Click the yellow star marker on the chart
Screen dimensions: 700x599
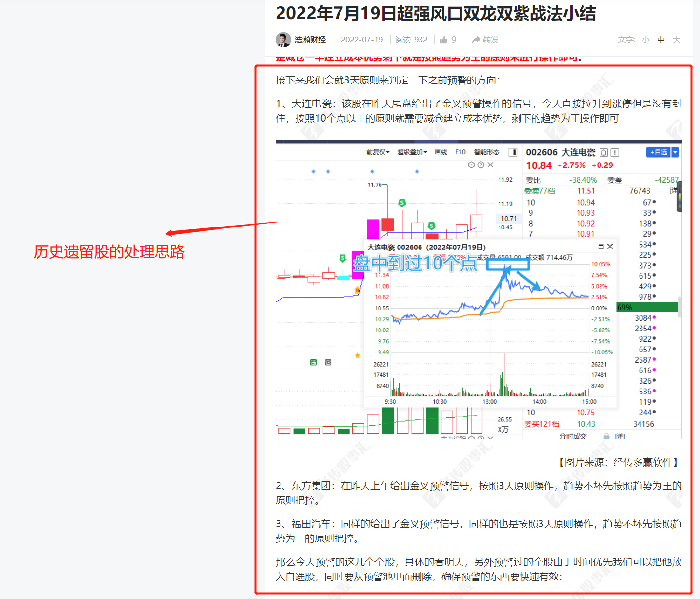[358, 355]
